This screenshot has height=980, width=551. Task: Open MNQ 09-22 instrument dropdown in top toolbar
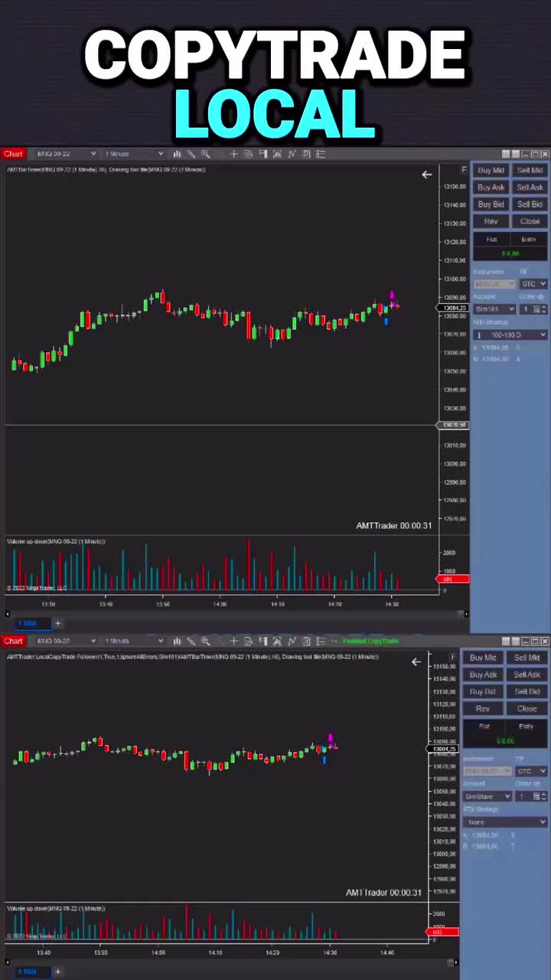tap(66, 154)
